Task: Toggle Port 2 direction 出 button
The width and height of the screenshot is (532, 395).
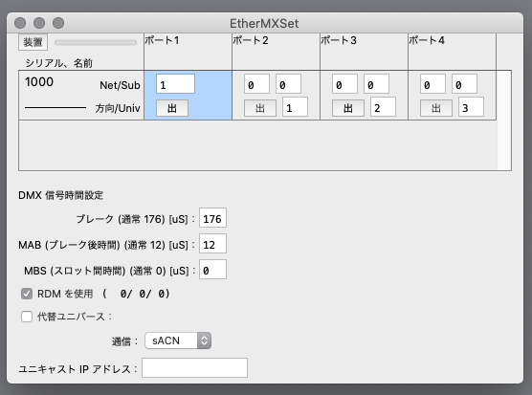Action: click(260, 108)
